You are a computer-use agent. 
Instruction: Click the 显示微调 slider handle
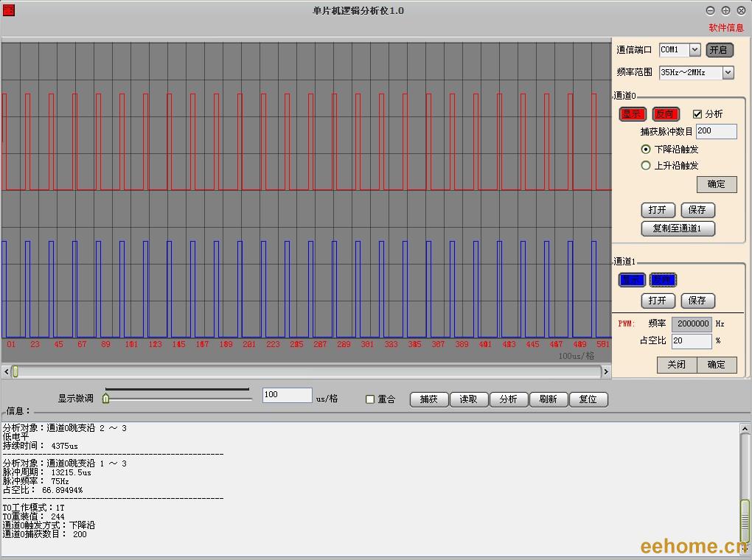click(106, 398)
